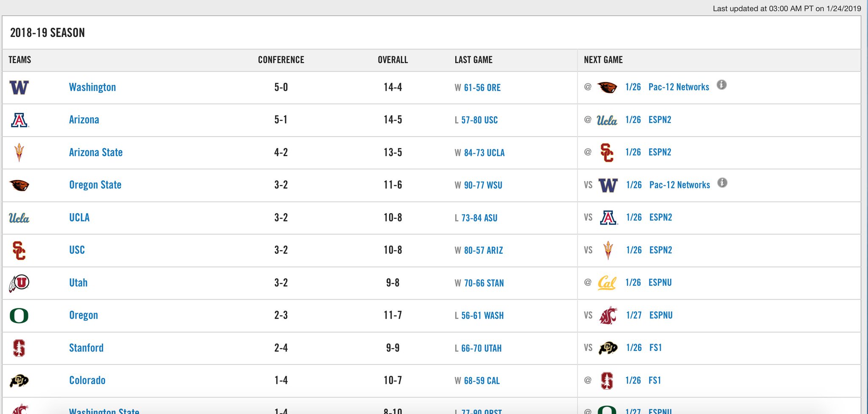Click the 1/27 date in Oregon's next game
Viewport: 868px width, 414px height.
click(634, 315)
